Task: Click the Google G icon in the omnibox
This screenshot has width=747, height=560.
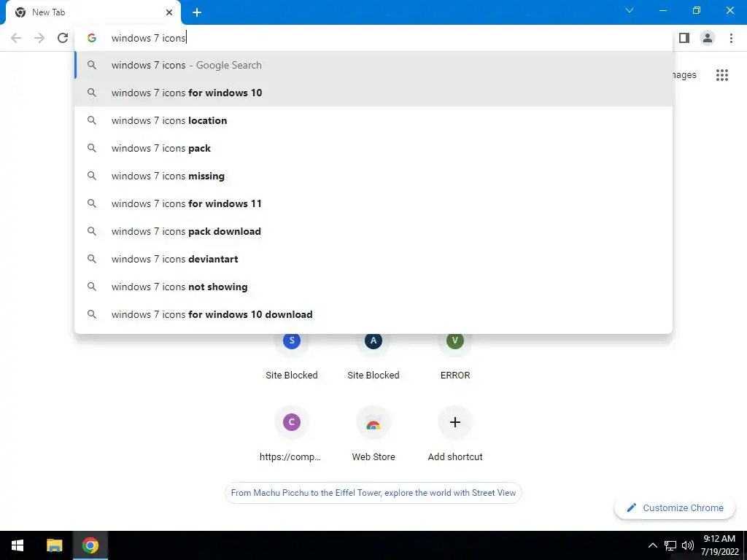Action: click(92, 38)
